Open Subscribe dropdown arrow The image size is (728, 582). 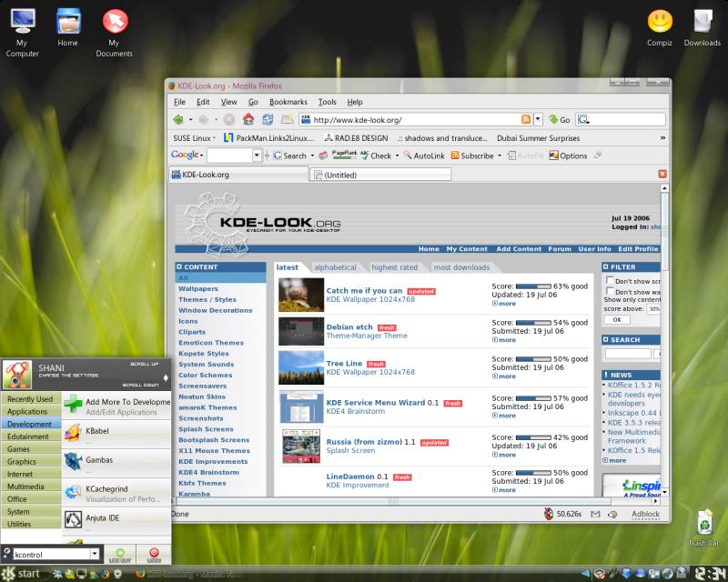[500, 156]
